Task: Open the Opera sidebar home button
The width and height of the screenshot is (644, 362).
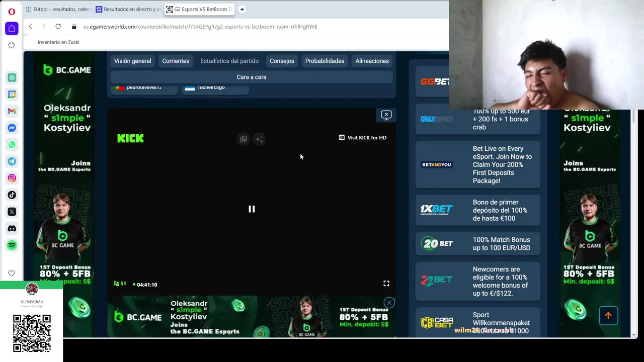Action: (12, 28)
